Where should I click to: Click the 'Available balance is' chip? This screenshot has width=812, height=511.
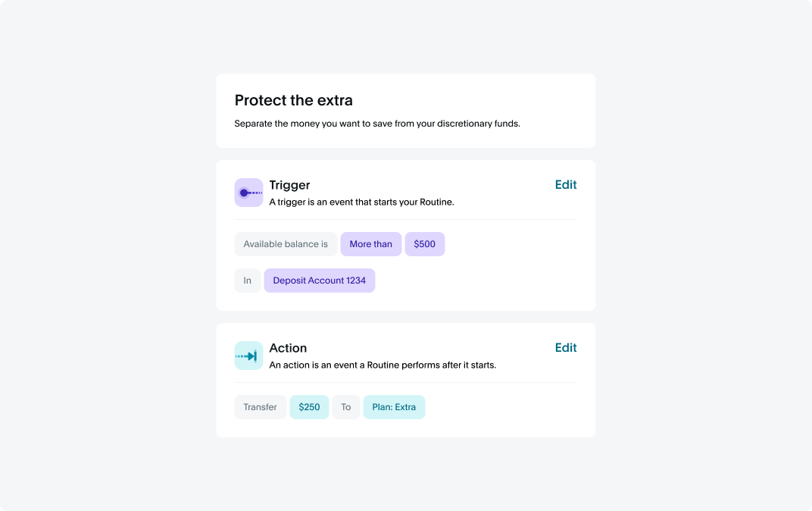[286, 244]
